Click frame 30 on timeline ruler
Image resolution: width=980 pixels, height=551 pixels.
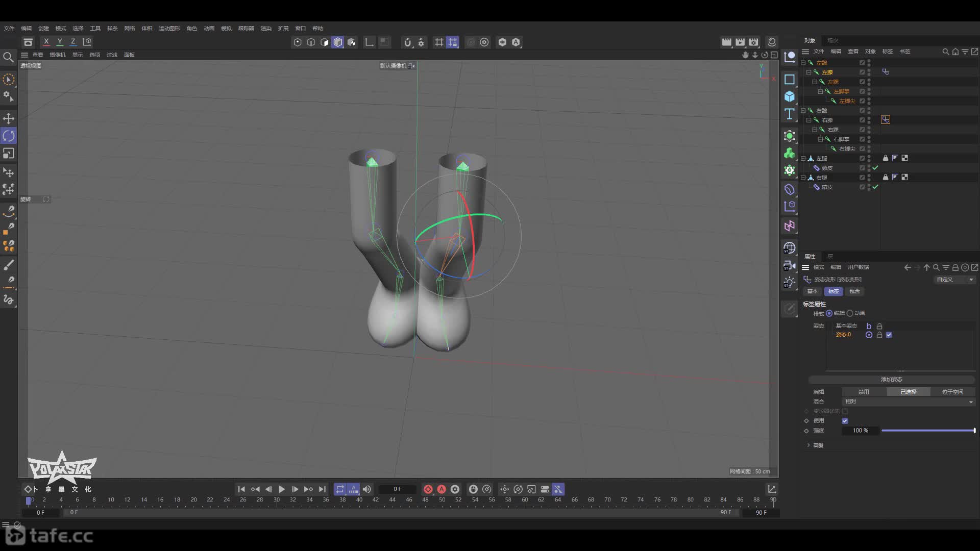[276, 500]
